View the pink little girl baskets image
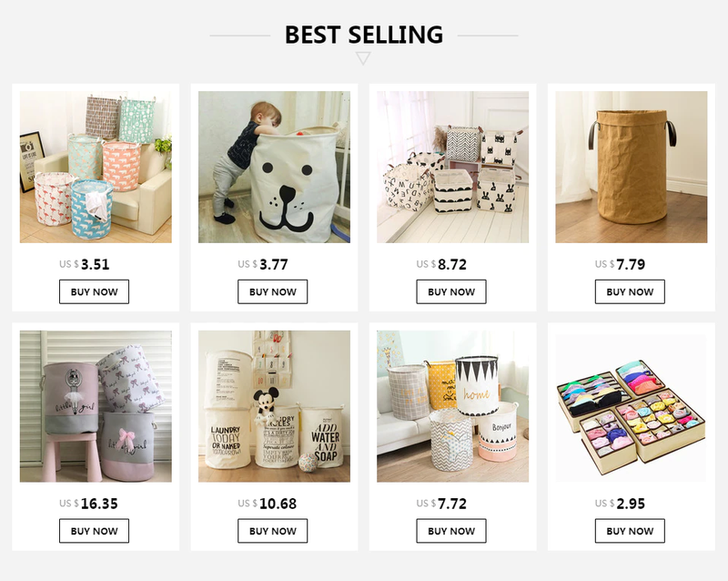Screen dimensions: 728x581 tap(96, 406)
